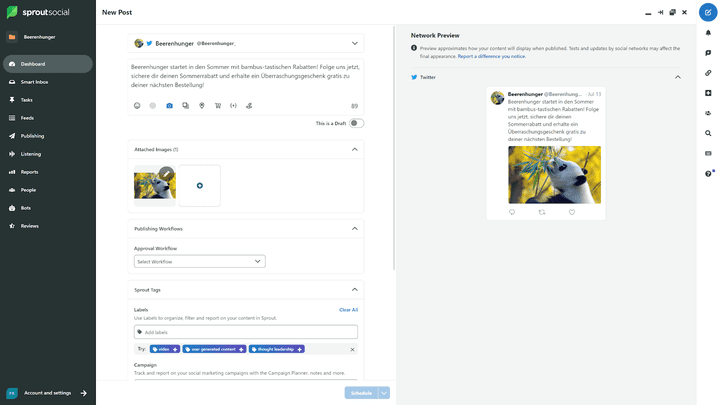Viewport: 720px width, 405px height.
Task: Click Clear All labels link
Action: [x=349, y=310]
